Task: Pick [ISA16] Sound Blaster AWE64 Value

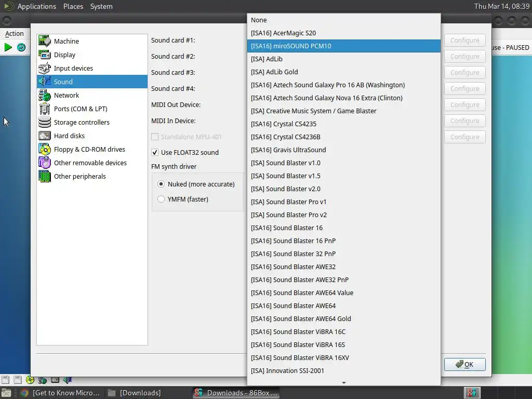Action: point(344,292)
